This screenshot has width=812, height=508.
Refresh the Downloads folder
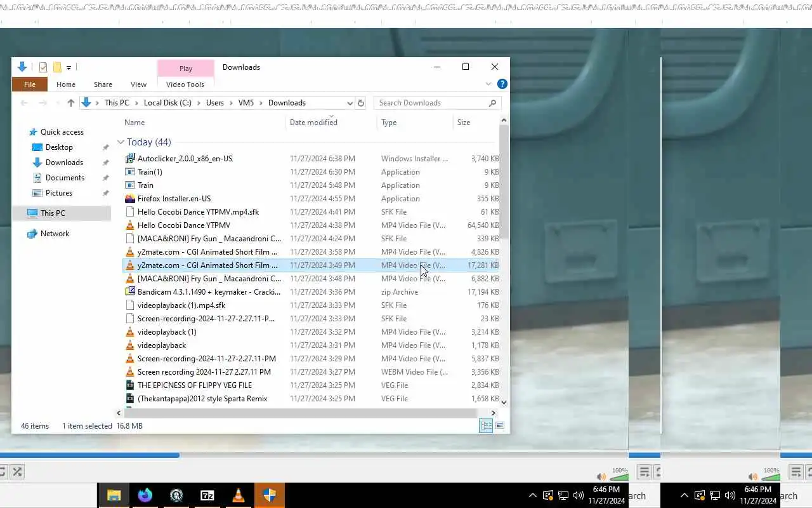click(x=361, y=103)
